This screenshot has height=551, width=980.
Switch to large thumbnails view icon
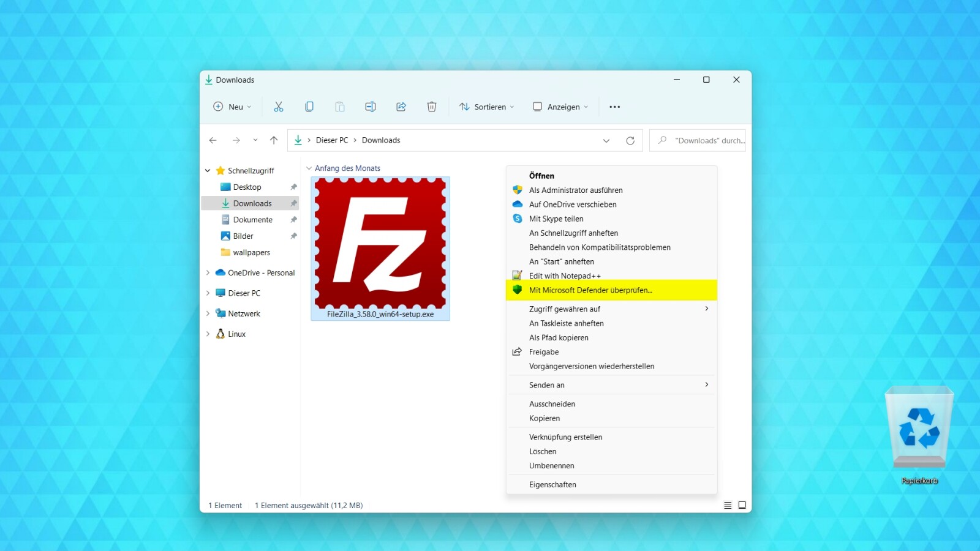coord(742,506)
